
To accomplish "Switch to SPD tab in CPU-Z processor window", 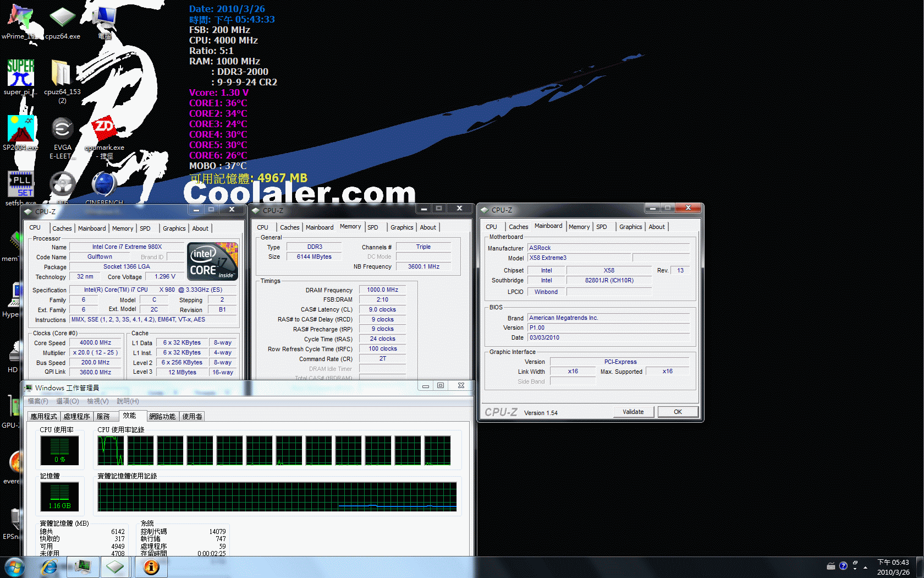I will tap(145, 228).
